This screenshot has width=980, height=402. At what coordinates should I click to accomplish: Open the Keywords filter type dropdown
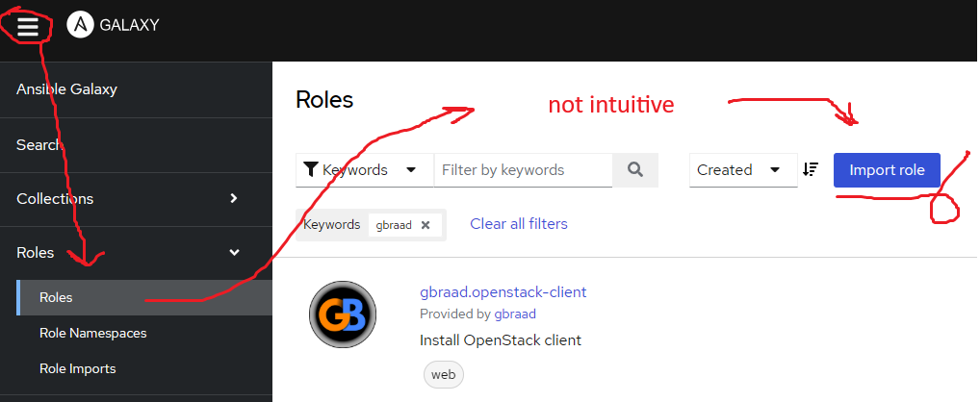[365, 170]
